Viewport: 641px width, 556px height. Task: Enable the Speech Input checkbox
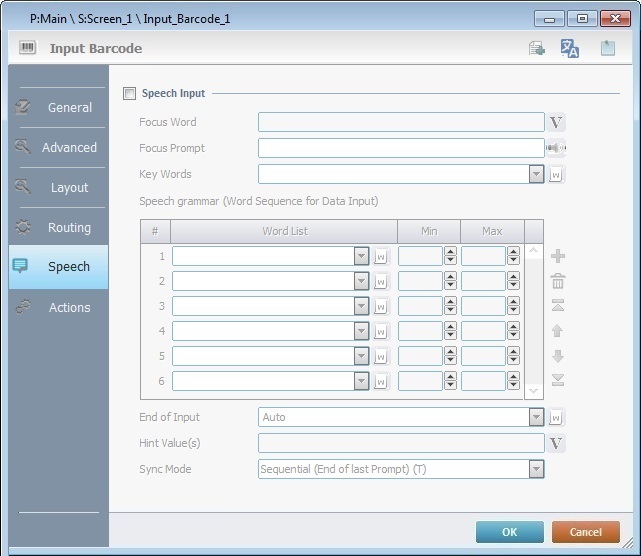(x=129, y=94)
